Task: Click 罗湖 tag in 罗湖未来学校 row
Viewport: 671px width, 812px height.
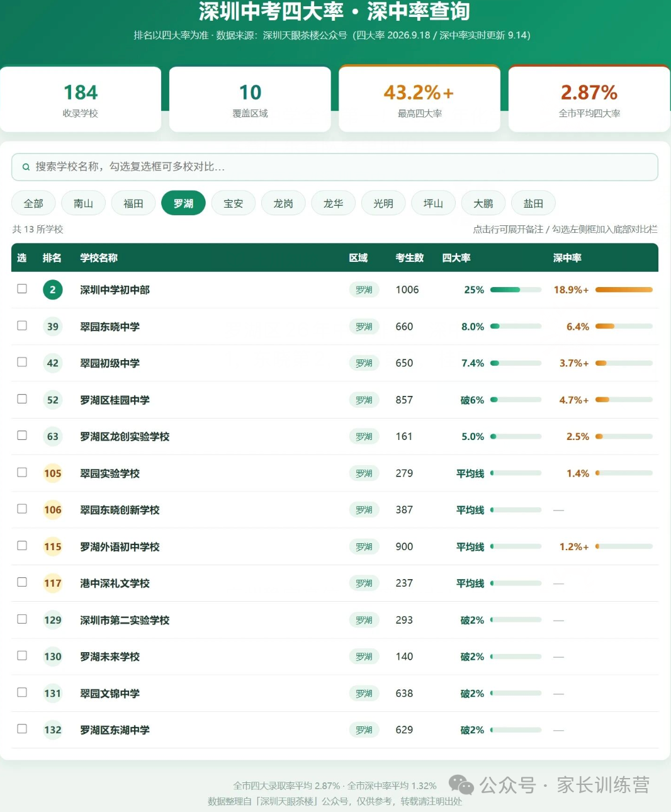Action: pos(364,657)
